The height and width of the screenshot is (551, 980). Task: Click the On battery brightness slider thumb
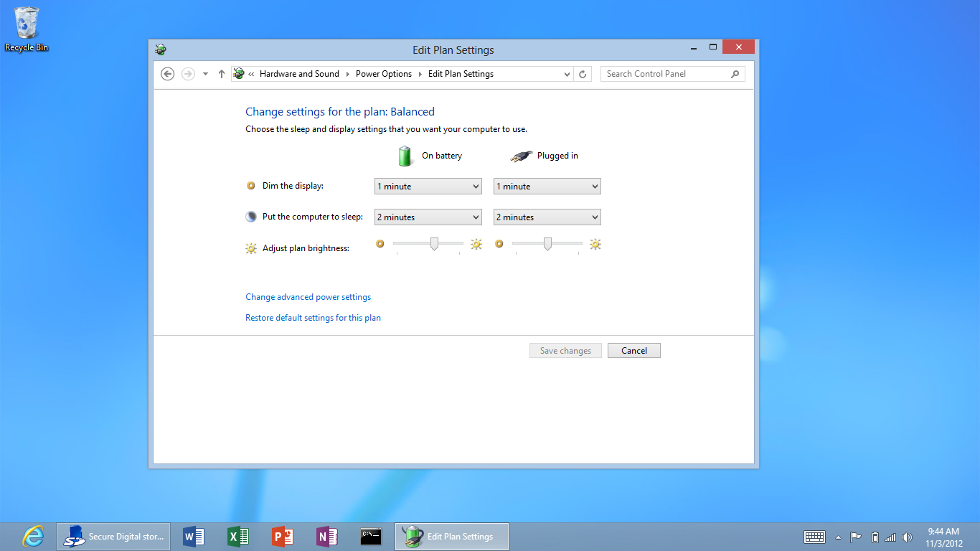coord(434,244)
